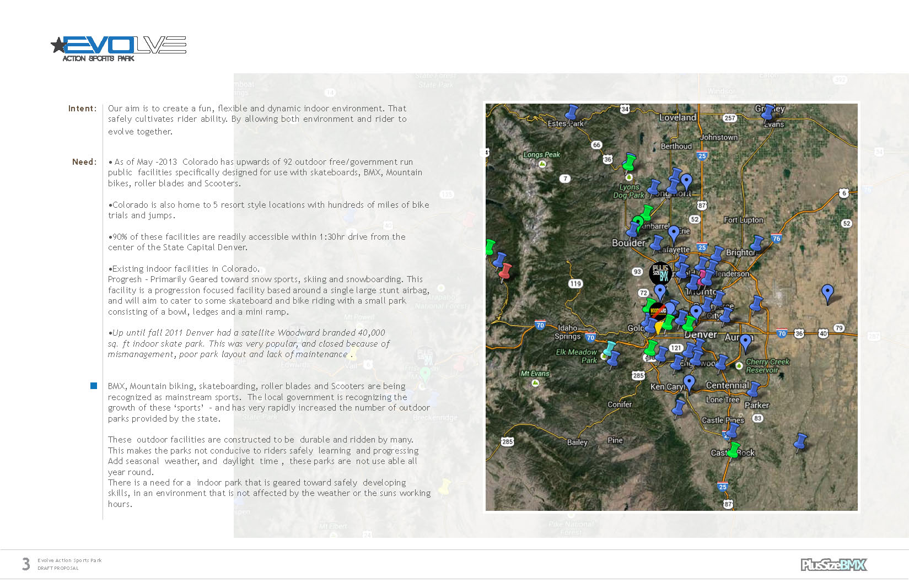Click the Boulder city label on map
The width and height of the screenshot is (909, 588).
628,243
